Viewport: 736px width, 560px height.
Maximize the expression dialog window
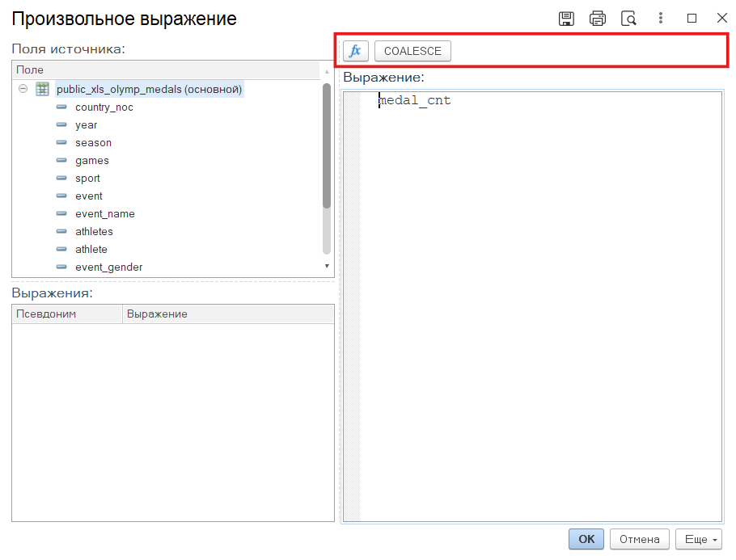click(692, 19)
